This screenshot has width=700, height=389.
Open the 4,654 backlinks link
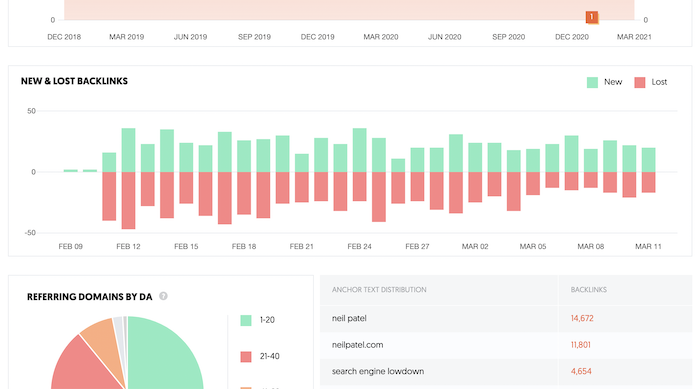(581, 371)
